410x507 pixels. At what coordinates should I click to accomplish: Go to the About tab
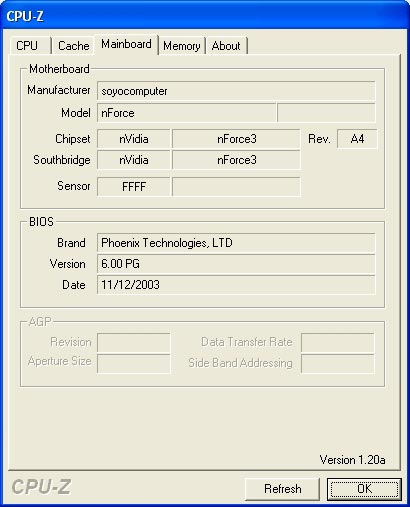pyautogui.click(x=226, y=46)
